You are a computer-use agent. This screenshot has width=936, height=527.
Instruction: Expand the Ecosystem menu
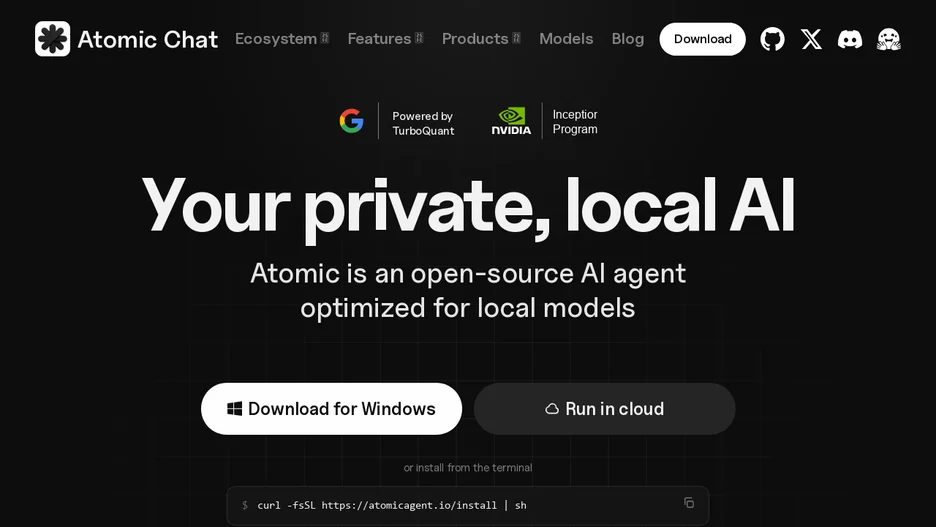(x=282, y=39)
